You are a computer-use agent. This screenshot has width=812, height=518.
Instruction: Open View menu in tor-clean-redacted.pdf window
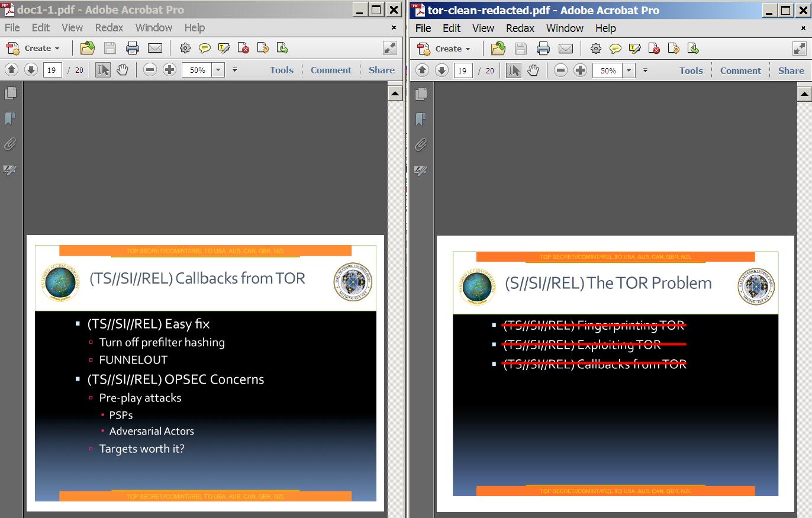pyautogui.click(x=483, y=28)
